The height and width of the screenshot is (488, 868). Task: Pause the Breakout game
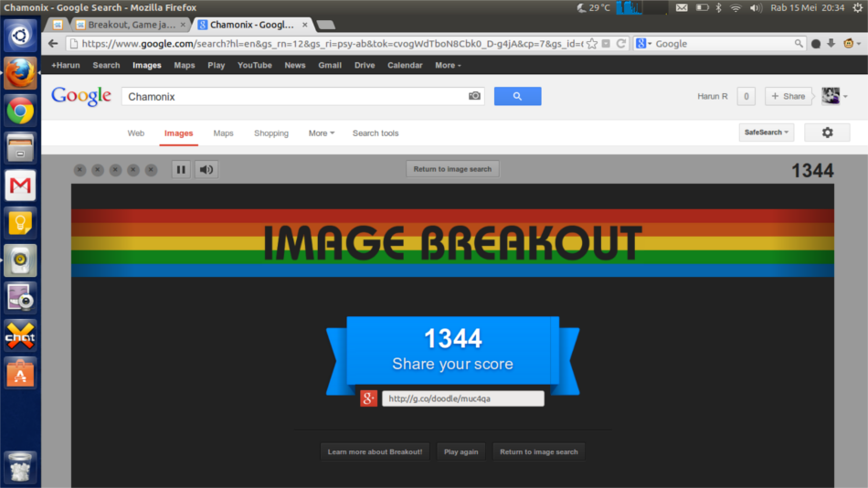[x=181, y=169]
